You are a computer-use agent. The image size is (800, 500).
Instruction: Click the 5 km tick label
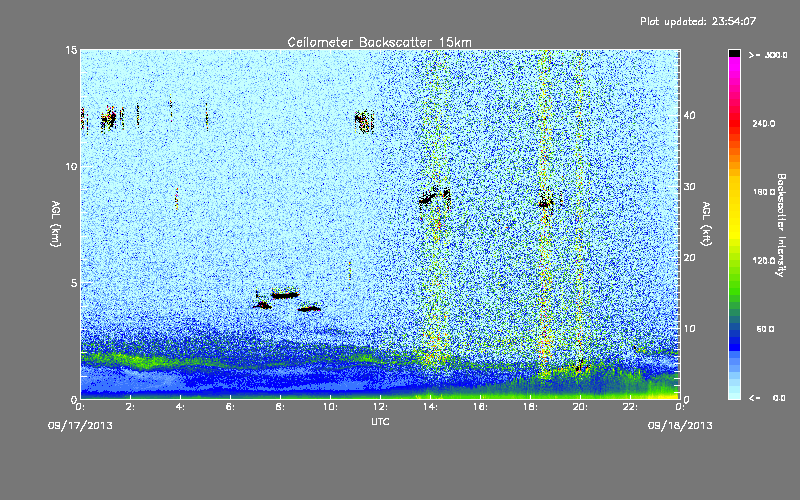[74, 283]
